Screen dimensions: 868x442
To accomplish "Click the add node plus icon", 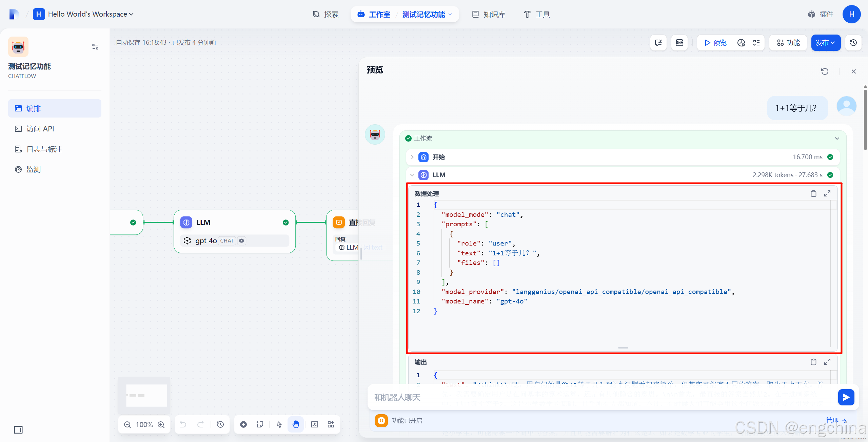I will coord(243,424).
